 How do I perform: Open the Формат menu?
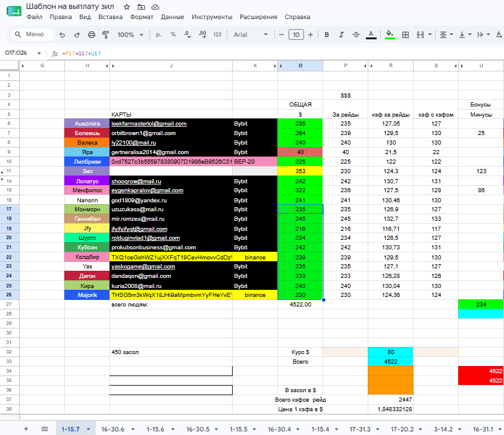click(x=142, y=17)
